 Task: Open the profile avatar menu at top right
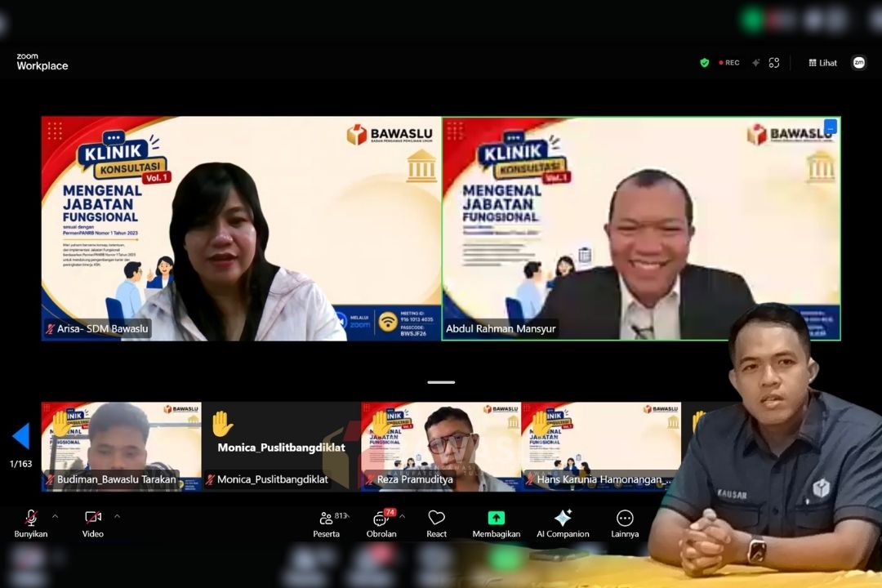click(858, 62)
